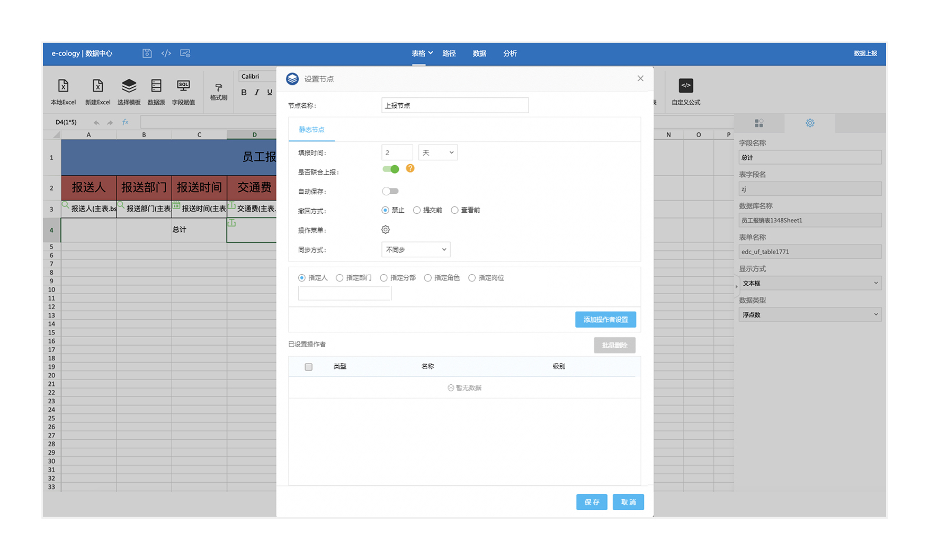The height and width of the screenshot is (560, 929).
Task: Open the 天 time unit dropdown
Action: [x=437, y=153]
